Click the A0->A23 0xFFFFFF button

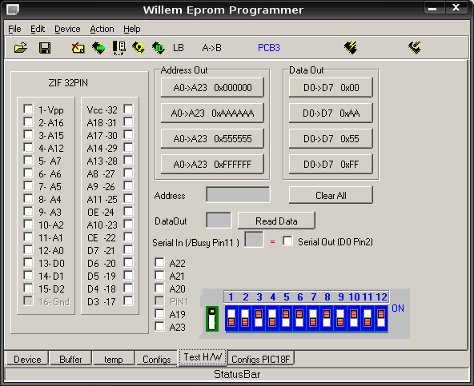[212, 164]
